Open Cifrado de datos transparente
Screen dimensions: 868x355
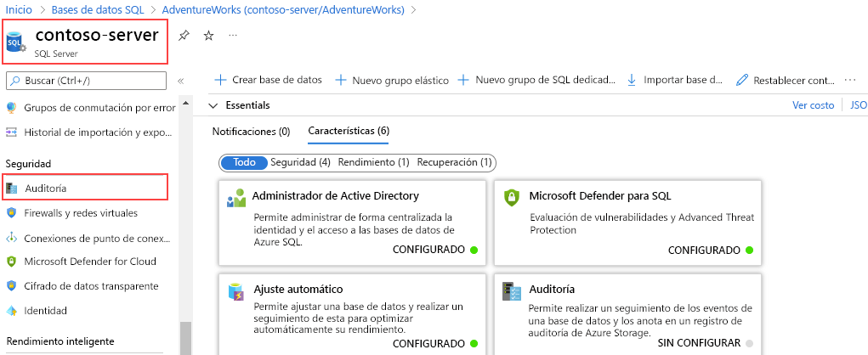pos(91,286)
